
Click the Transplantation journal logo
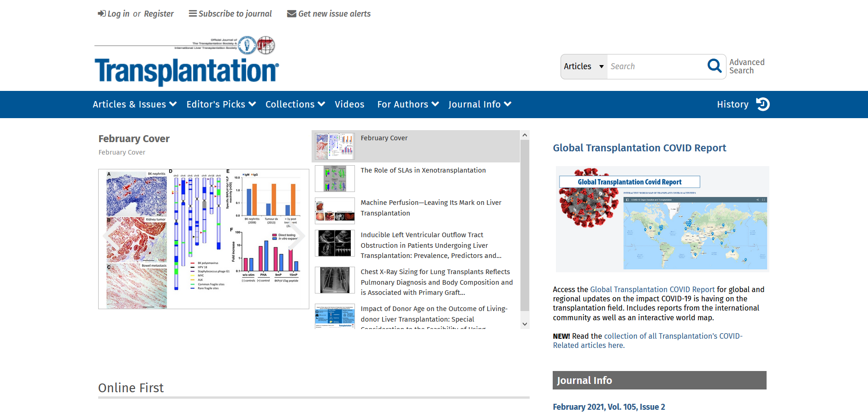pyautogui.click(x=187, y=72)
